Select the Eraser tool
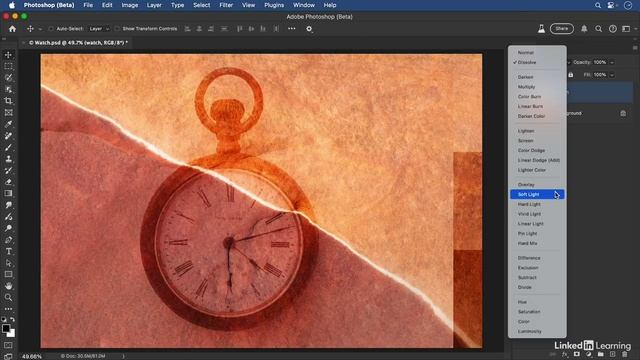This screenshot has width=640, height=360. pyautogui.click(x=8, y=182)
